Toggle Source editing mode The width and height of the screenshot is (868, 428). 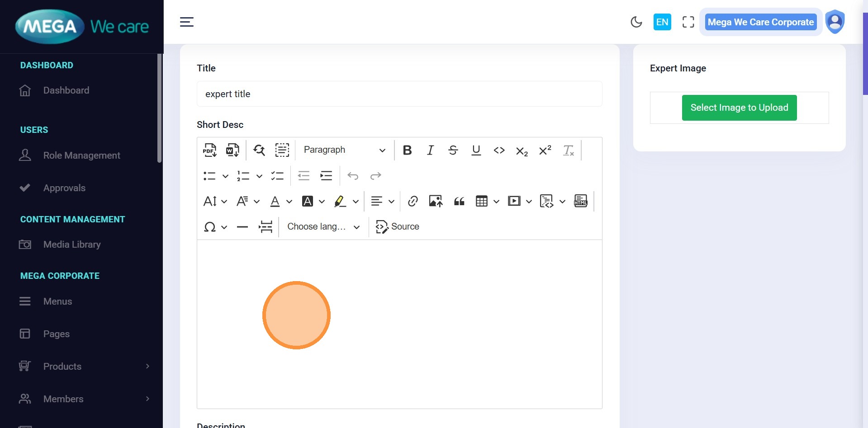(398, 227)
